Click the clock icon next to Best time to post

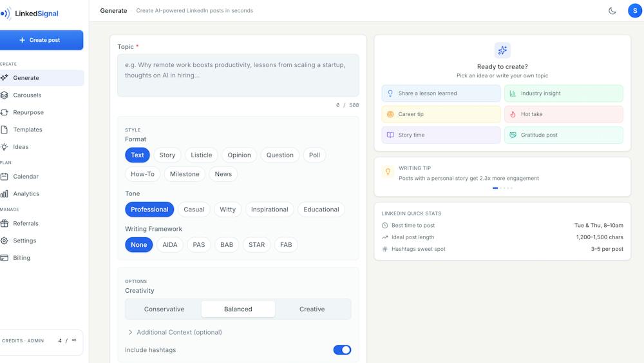click(385, 225)
